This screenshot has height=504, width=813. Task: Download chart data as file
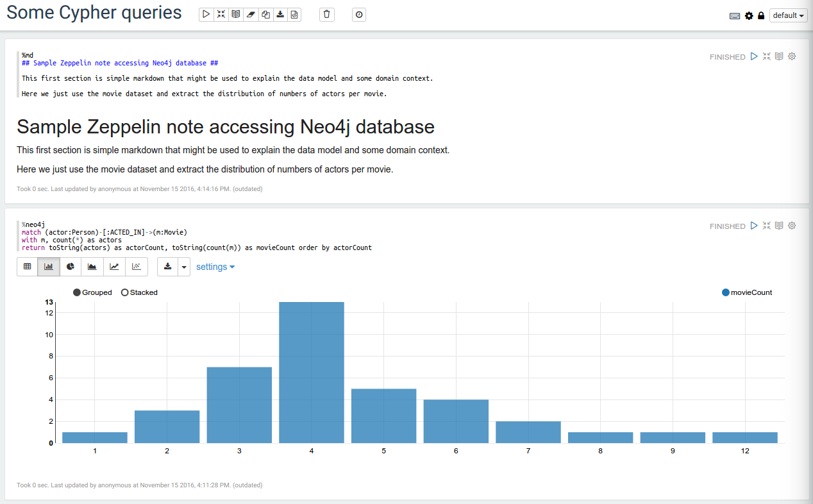pos(167,267)
